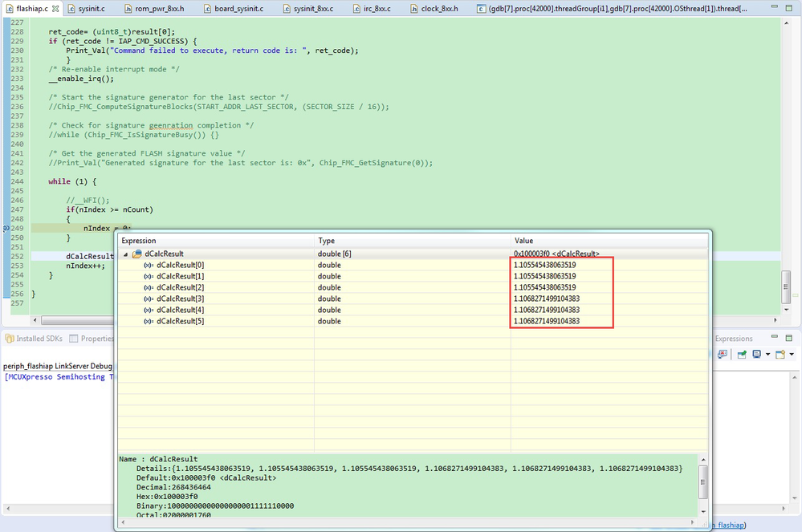This screenshot has width=802, height=532.
Task: Open the Display Selected Console dropdown arrow
Action: pyautogui.click(x=767, y=354)
